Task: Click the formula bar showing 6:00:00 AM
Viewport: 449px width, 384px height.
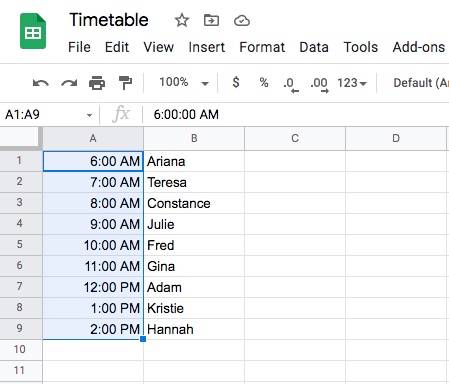Action: [296, 115]
